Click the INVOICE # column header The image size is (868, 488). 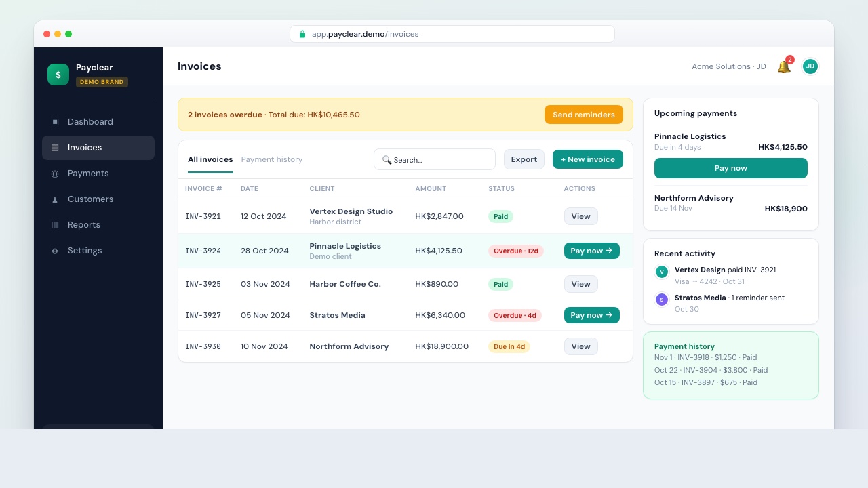[203, 189]
